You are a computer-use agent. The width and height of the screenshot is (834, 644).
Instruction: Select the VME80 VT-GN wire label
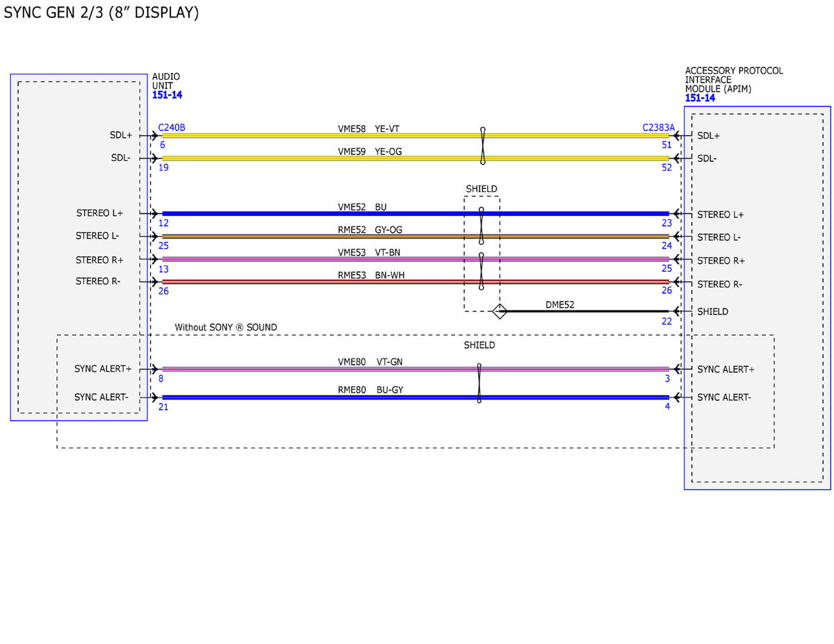pos(370,362)
